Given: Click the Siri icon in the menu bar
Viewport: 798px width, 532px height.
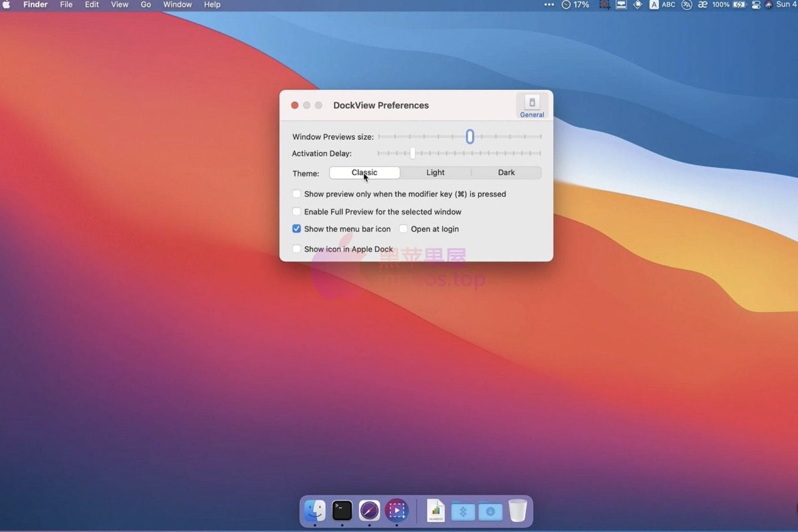Looking at the screenshot, I should click(x=769, y=5).
